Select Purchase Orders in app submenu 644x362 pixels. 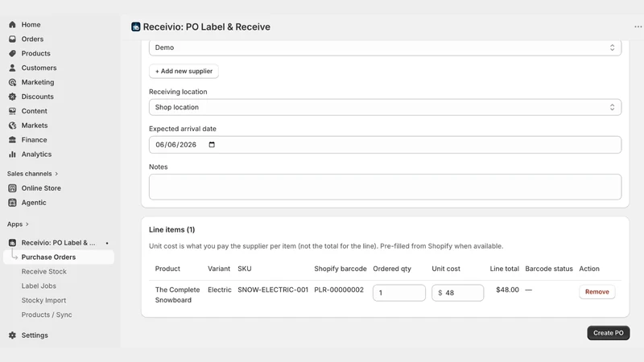point(59,257)
